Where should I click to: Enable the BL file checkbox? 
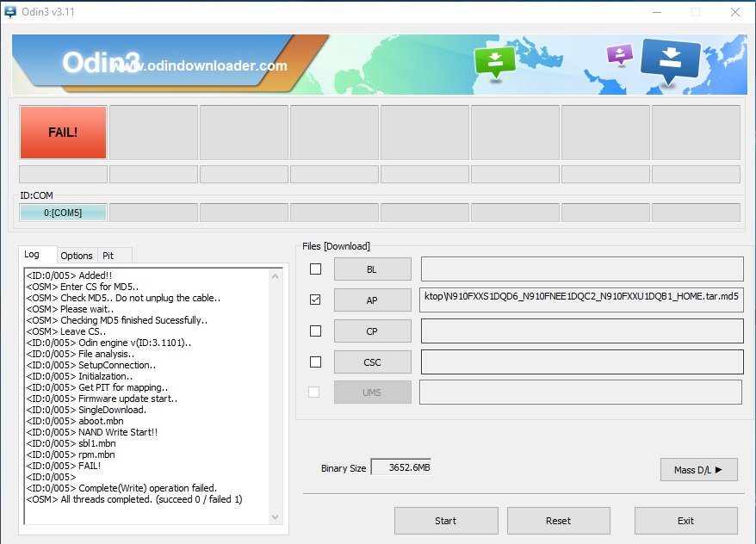(x=315, y=269)
